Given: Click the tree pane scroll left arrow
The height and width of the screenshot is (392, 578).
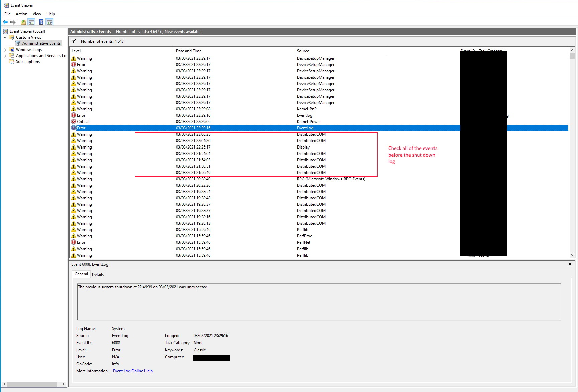Looking at the screenshot, I should (5, 384).
